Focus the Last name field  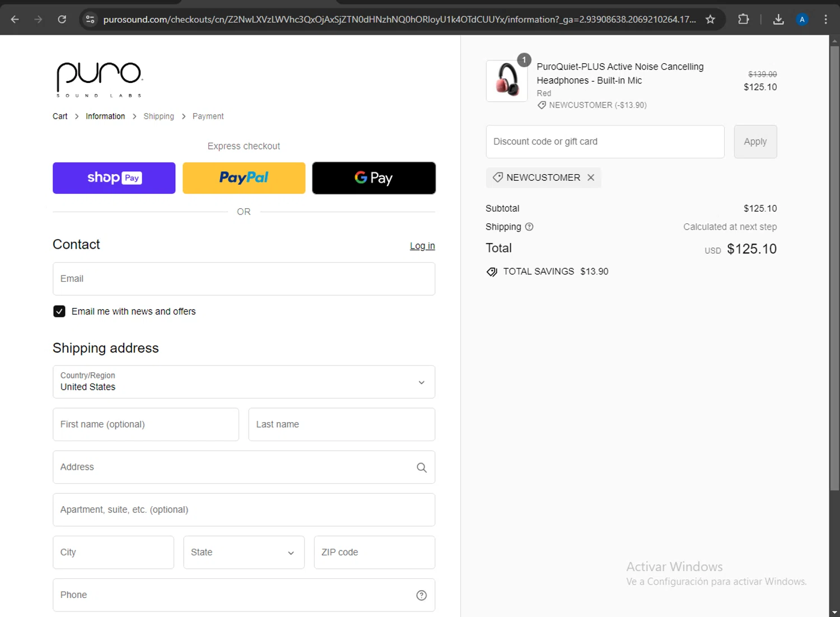pyautogui.click(x=342, y=424)
